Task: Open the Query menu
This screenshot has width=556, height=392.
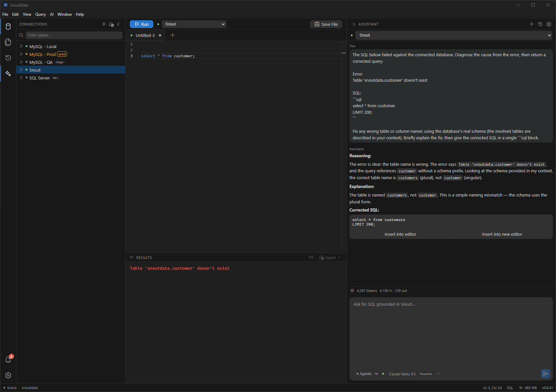Action: click(41, 14)
